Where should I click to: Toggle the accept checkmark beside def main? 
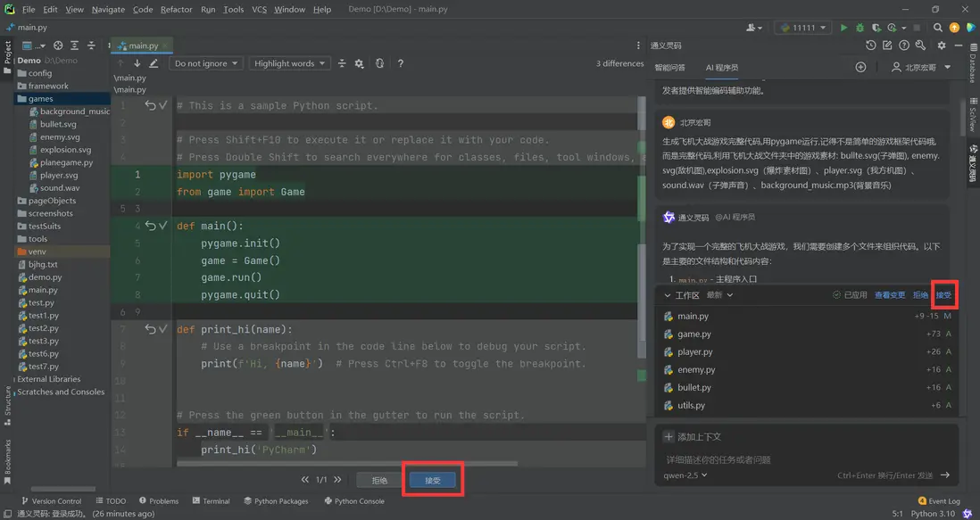pos(163,226)
